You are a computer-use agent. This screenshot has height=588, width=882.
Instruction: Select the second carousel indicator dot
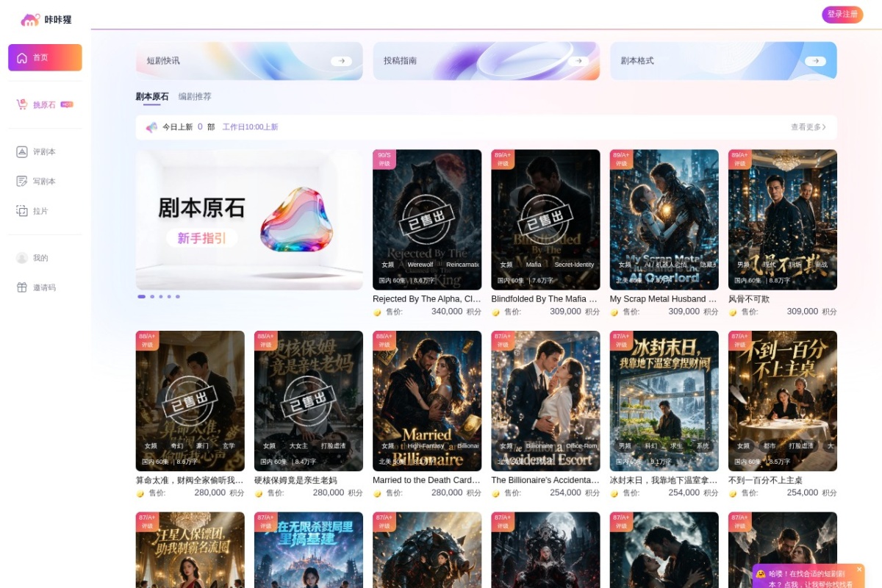click(152, 296)
